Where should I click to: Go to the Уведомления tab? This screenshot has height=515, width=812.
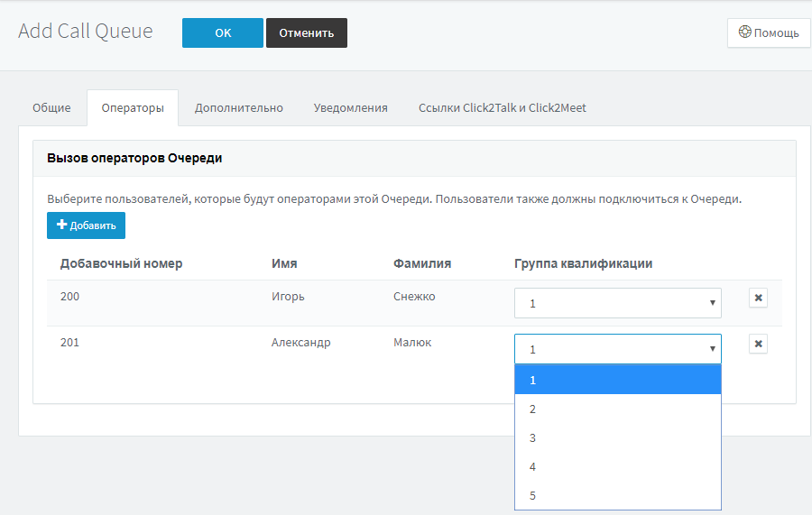click(x=351, y=107)
